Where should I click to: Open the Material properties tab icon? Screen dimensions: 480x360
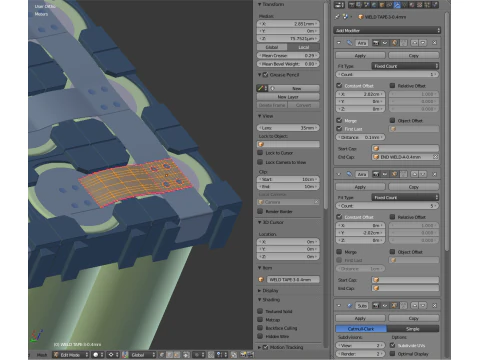click(x=412, y=5)
